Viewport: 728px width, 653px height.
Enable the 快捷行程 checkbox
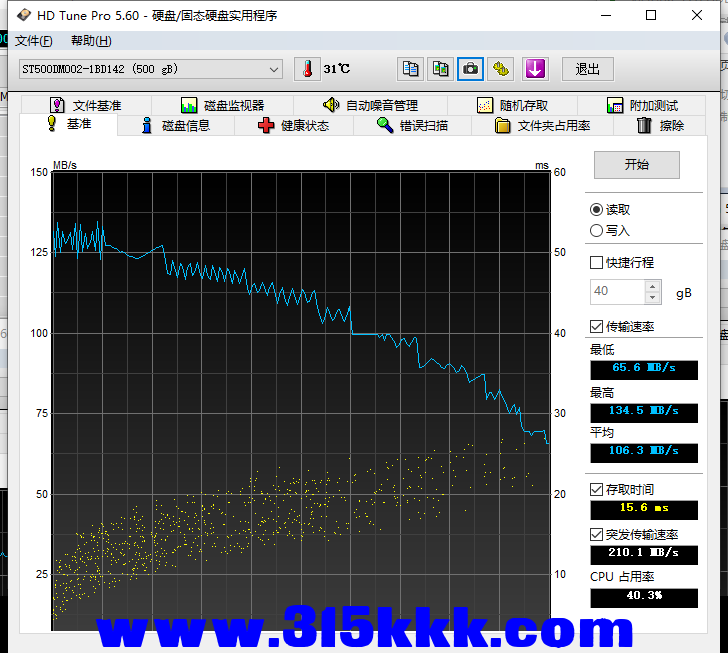pos(597,263)
